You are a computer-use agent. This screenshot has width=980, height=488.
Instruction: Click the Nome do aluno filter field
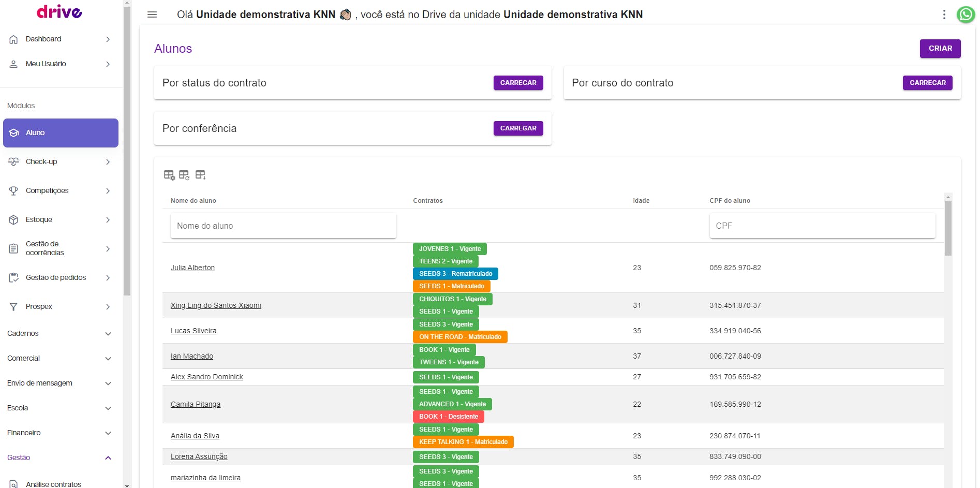pyautogui.click(x=284, y=226)
